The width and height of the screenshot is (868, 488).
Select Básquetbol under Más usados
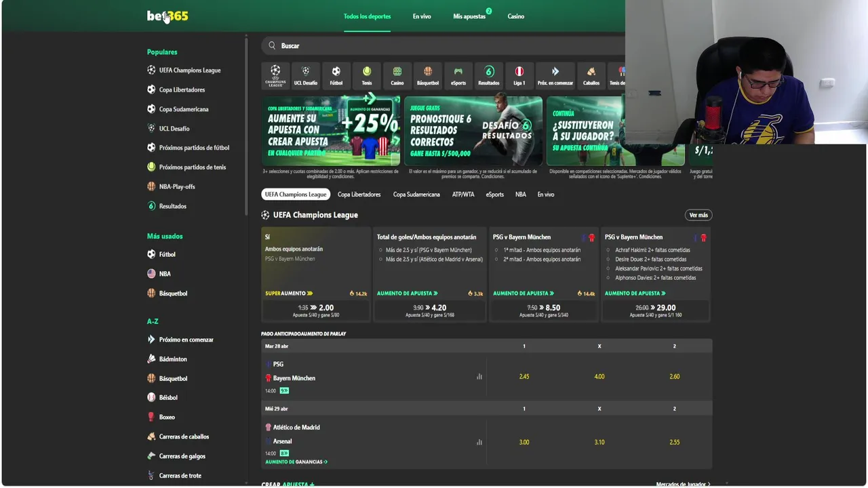tap(167, 293)
